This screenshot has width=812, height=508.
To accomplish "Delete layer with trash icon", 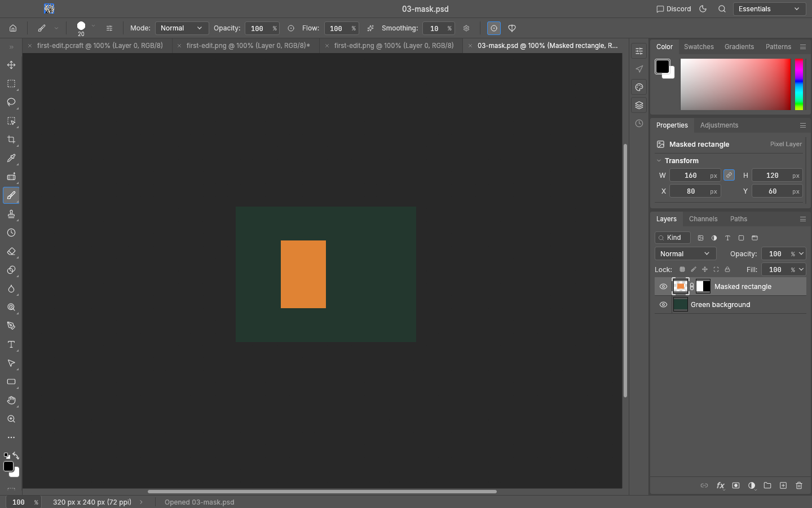I will (799, 485).
